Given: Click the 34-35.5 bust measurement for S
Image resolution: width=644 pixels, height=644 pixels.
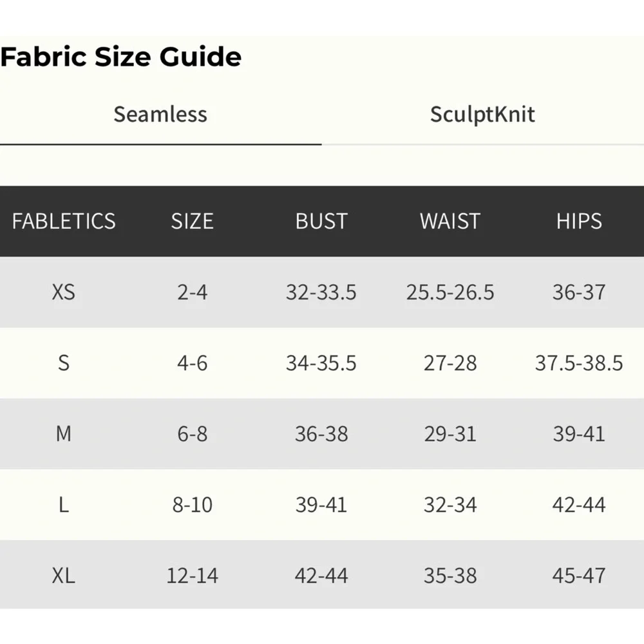Looking at the screenshot, I should tap(321, 363).
